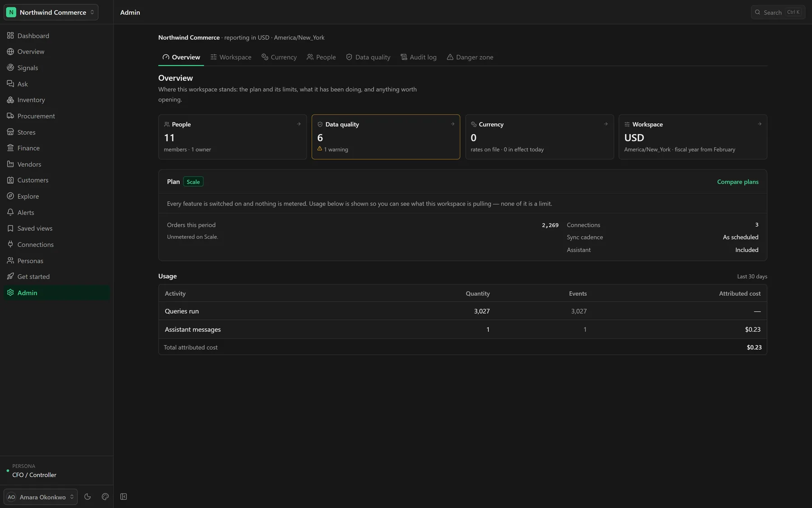Click the Search field
This screenshot has width=812, height=508.
click(778, 12)
